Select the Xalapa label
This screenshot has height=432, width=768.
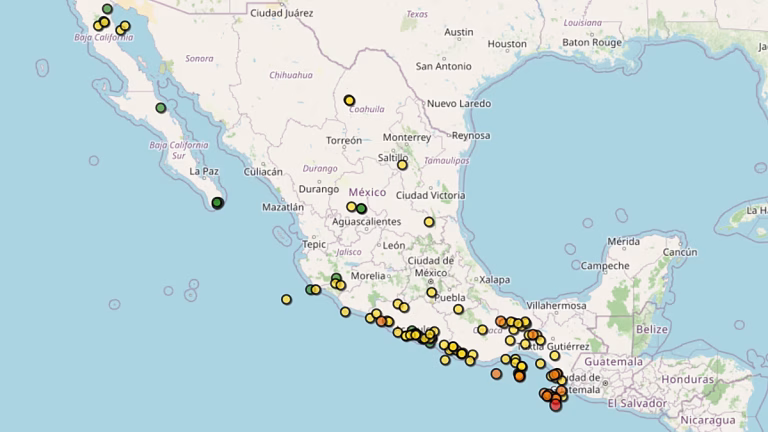pos(494,280)
